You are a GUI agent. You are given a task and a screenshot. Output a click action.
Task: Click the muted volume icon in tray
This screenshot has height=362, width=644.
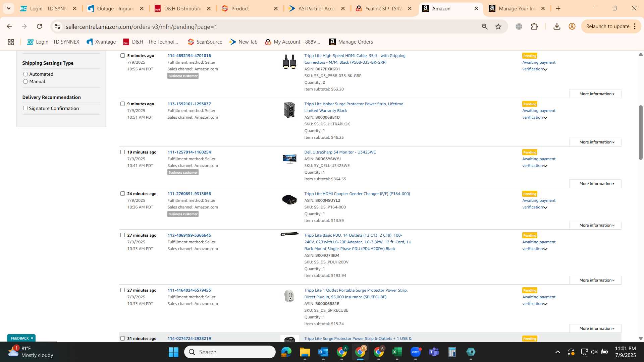tap(594, 352)
